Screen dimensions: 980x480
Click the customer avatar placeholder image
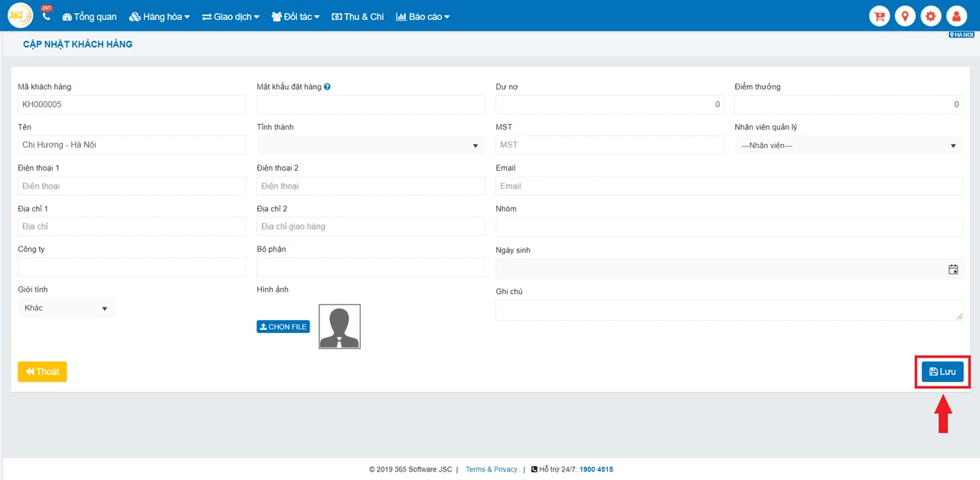(339, 327)
